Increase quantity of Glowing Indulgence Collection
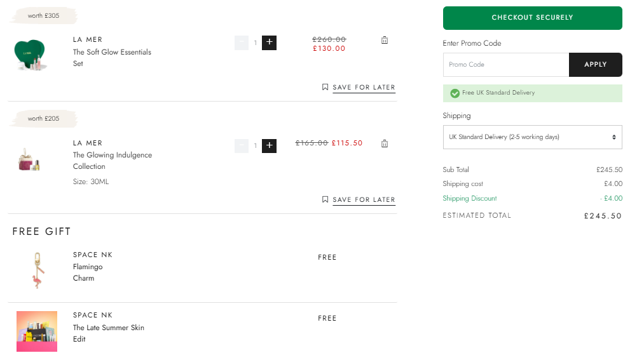This screenshot has width=644, height=360. pyautogui.click(x=269, y=145)
